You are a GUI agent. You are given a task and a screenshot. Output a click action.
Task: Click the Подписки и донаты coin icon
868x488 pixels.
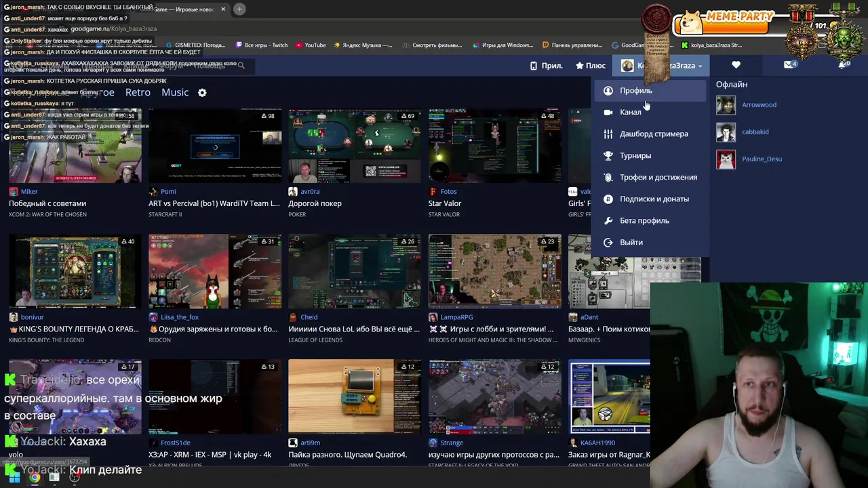pos(608,199)
